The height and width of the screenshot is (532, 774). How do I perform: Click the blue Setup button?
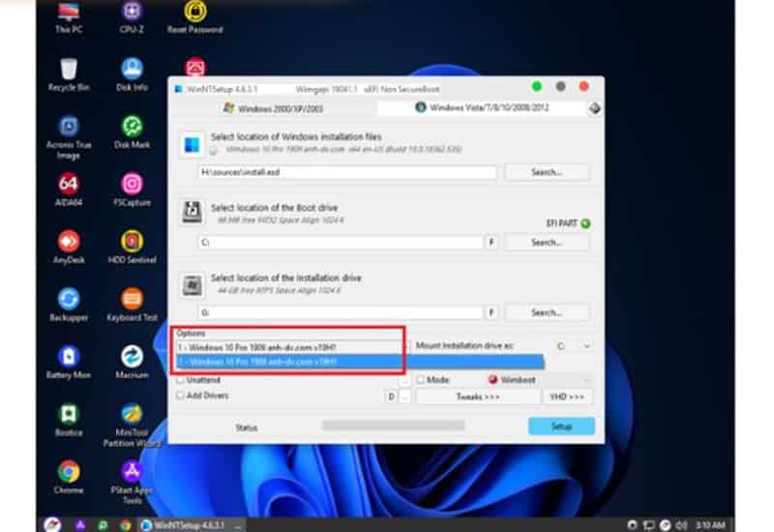point(561,427)
